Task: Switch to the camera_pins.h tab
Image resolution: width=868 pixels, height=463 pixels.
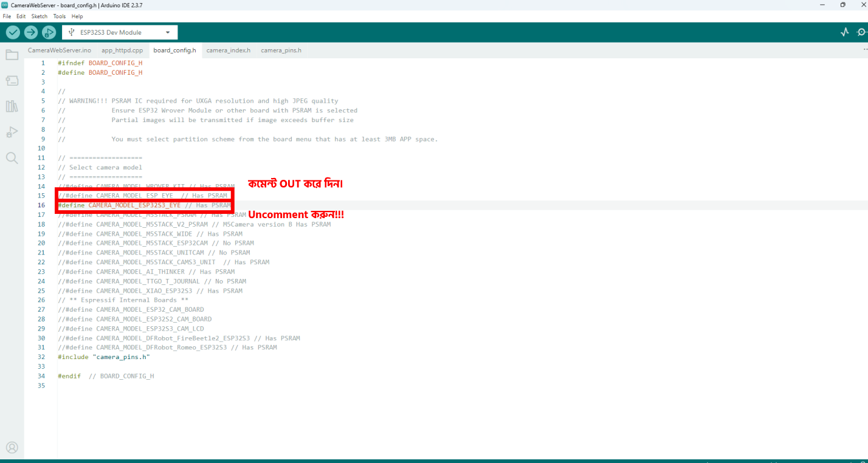Action: tap(281, 50)
